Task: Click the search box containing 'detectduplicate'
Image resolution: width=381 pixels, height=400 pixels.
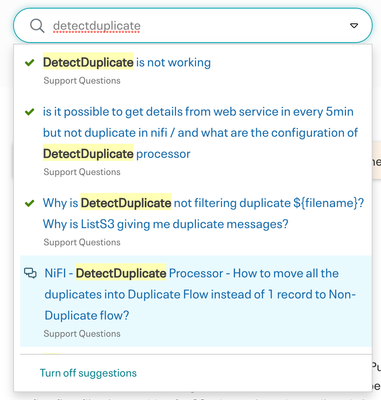Action: click(x=193, y=26)
